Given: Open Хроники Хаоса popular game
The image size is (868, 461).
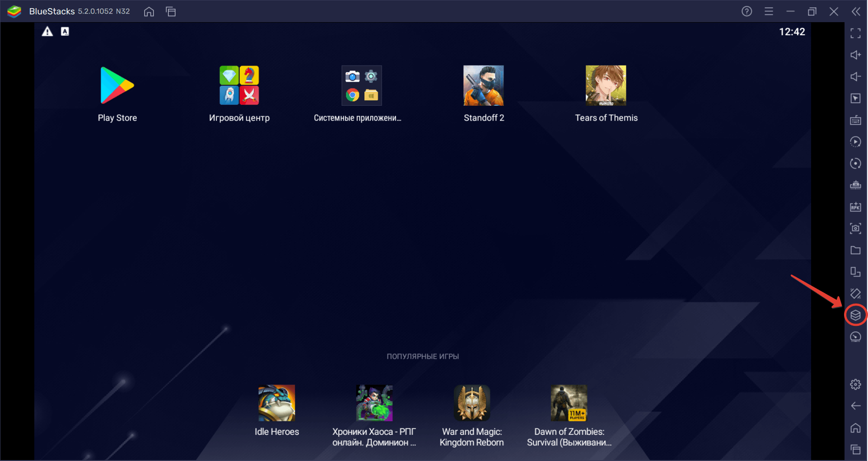Looking at the screenshot, I should pos(374,403).
